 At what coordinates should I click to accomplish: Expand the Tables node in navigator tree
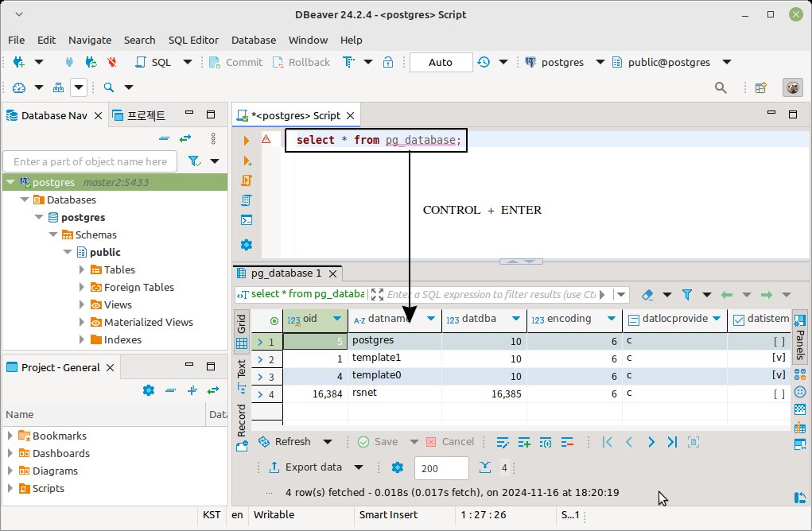coord(82,269)
